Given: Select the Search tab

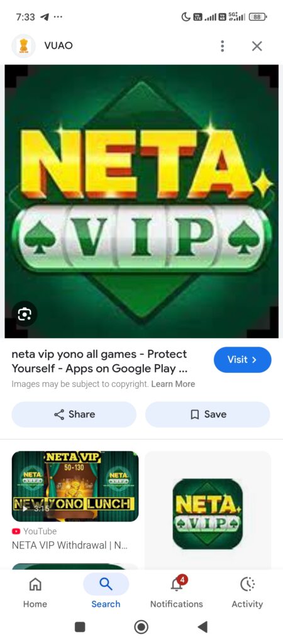Looking at the screenshot, I should [106, 592].
